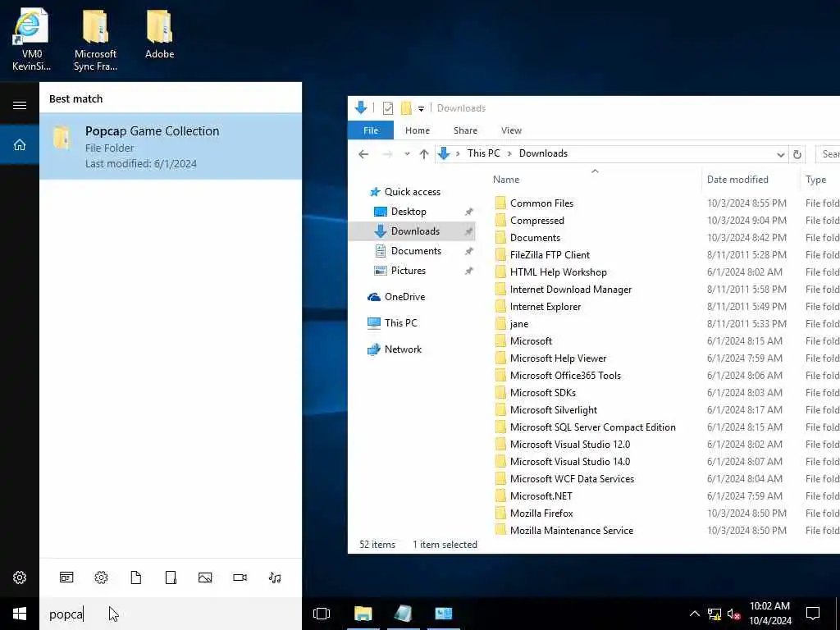Viewport: 840px width, 630px height.
Task: Open File Explorer from the taskbar
Action: click(363, 614)
